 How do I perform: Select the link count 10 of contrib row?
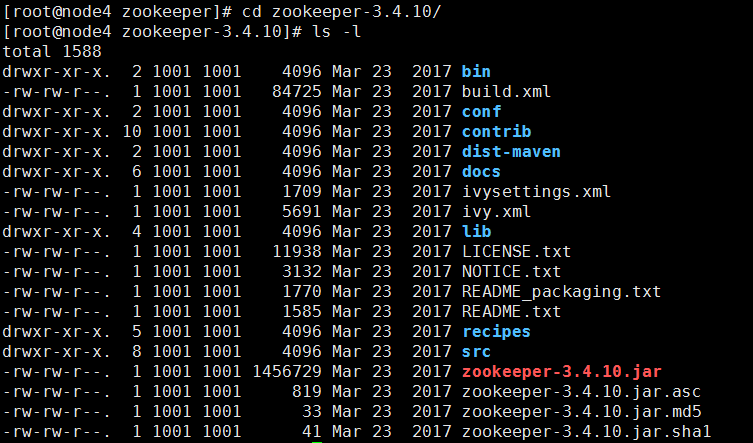tap(132, 132)
